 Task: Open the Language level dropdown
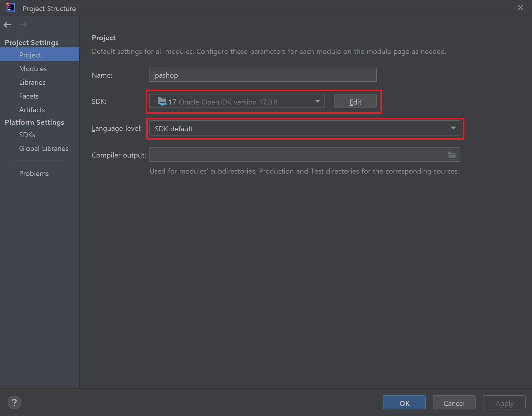click(x=305, y=128)
